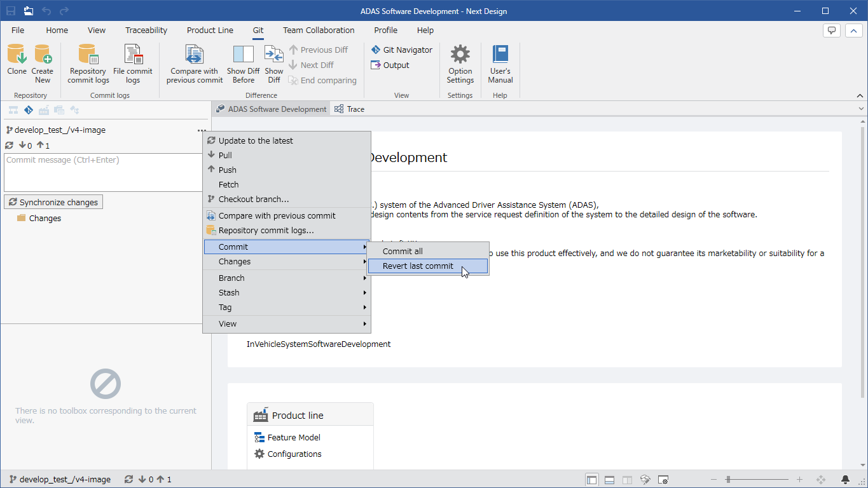The width and height of the screenshot is (868, 488).
Task: Open Feature Model link
Action: click(287, 437)
